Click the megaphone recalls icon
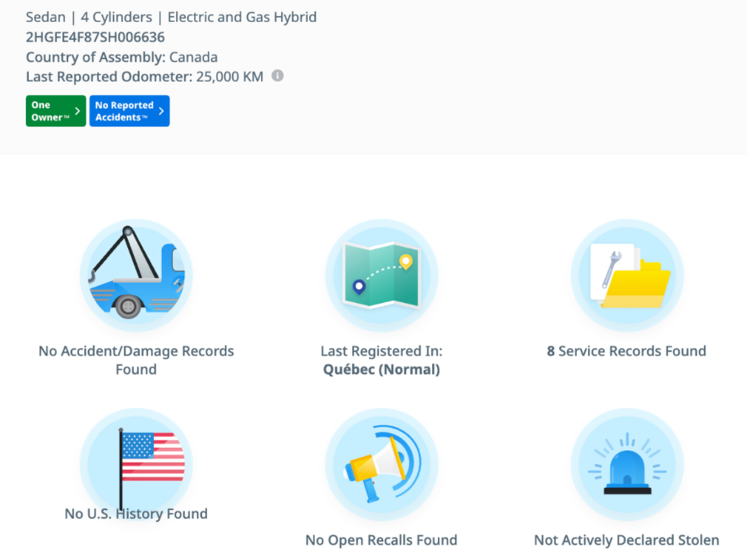The image size is (747, 560). pos(382,464)
